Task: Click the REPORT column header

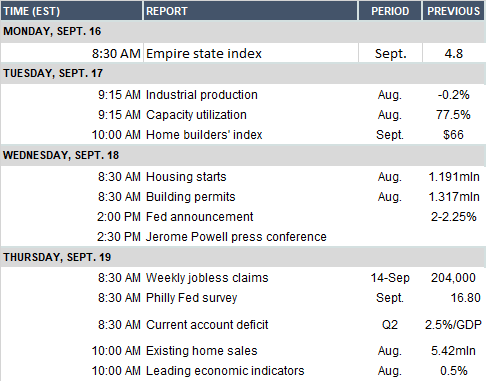Action: 250,11
